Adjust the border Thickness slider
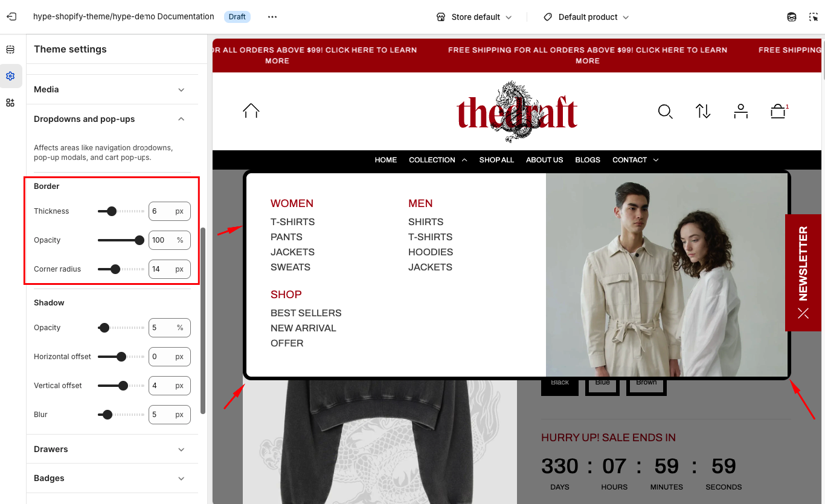Image resolution: width=825 pixels, height=504 pixels. (121, 211)
